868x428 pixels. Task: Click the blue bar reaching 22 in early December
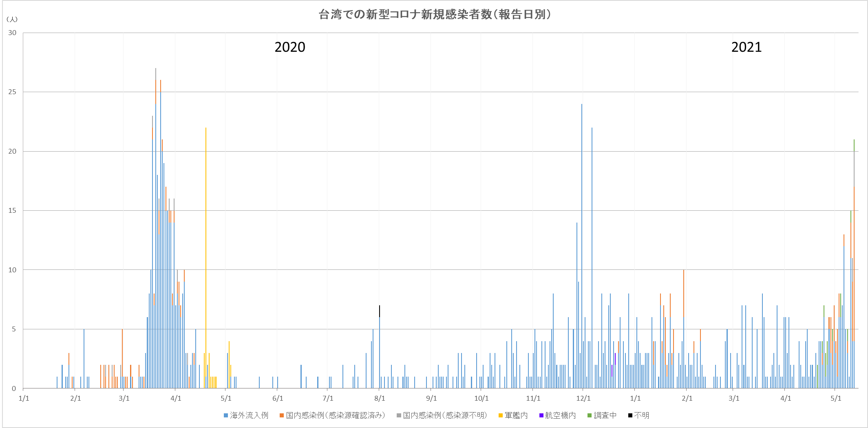click(592, 258)
